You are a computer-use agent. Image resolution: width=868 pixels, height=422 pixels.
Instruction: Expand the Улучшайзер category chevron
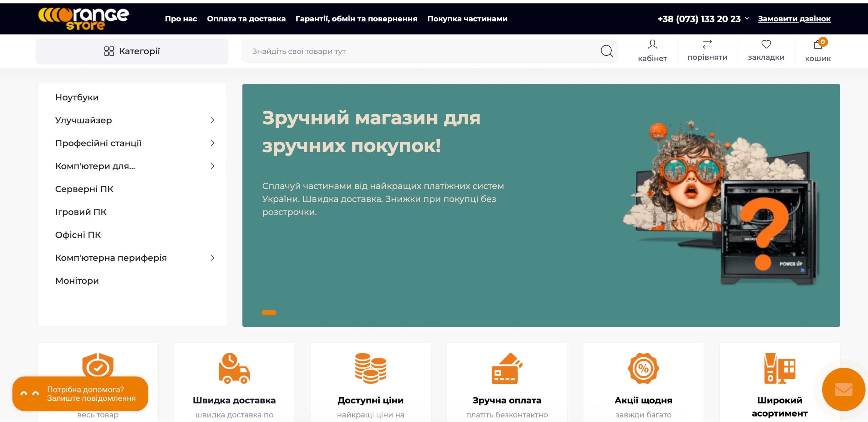pos(213,120)
